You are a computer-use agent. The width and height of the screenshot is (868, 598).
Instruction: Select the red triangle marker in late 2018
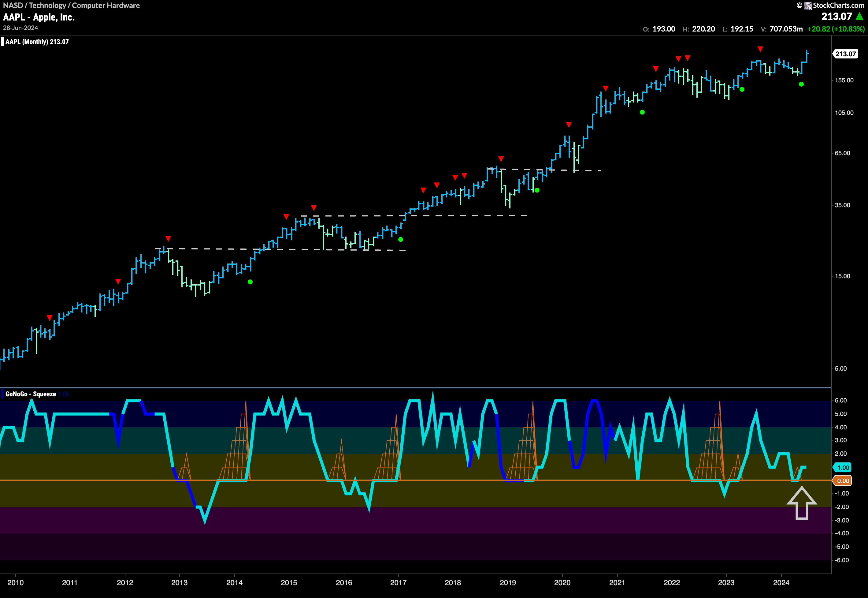click(x=501, y=159)
